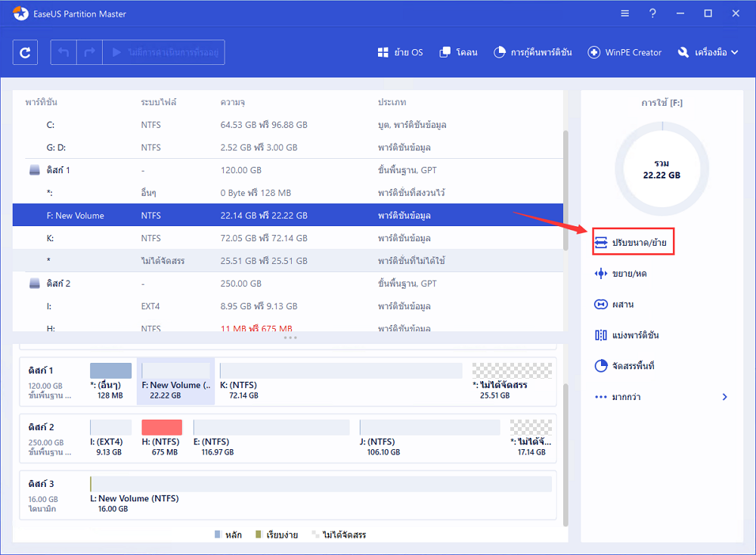Select ปรับขนาด/ย้าย resize/move action
Image resolution: width=756 pixels, height=555 pixels.
click(x=633, y=242)
